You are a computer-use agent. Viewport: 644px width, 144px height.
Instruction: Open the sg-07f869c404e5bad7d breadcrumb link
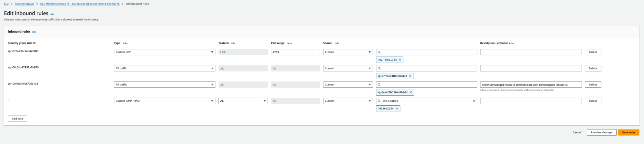click(x=80, y=4)
